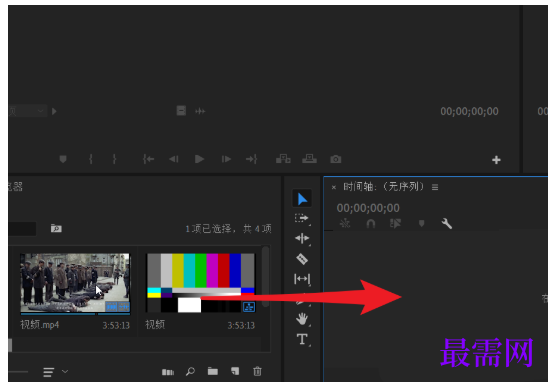The width and height of the screenshot is (552, 384).
Task: Click the project search input field
Action: (22, 229)
